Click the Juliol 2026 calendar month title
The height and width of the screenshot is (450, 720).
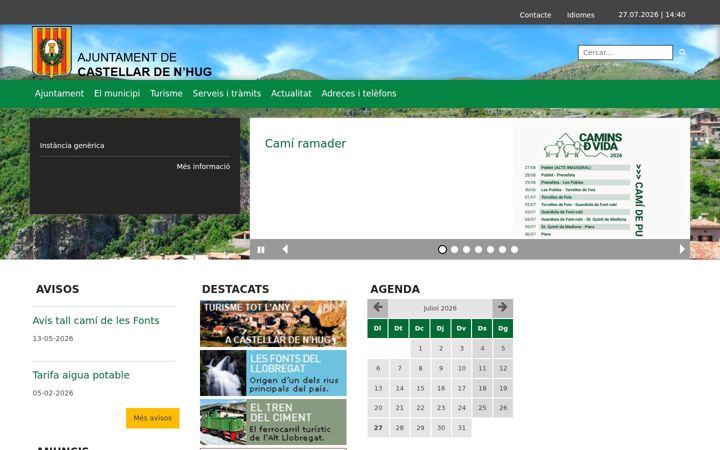click(440, 308)
